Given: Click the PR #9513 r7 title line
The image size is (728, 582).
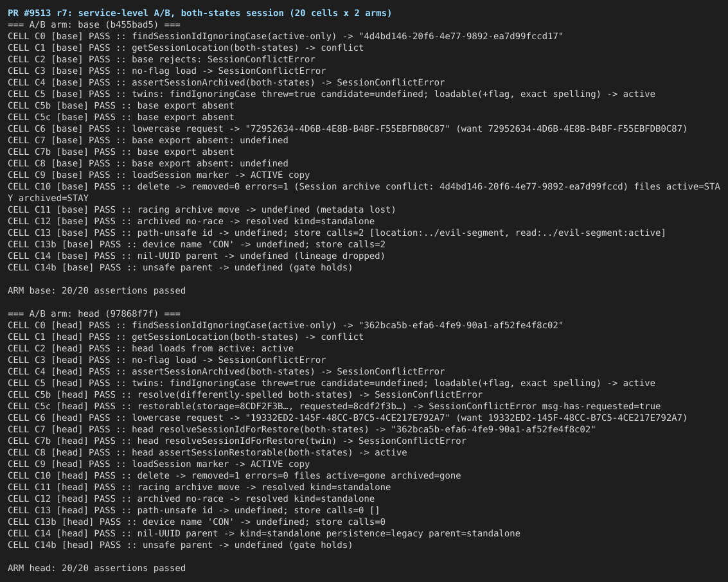Looking at the screenshot, I should tap(200, 13).
